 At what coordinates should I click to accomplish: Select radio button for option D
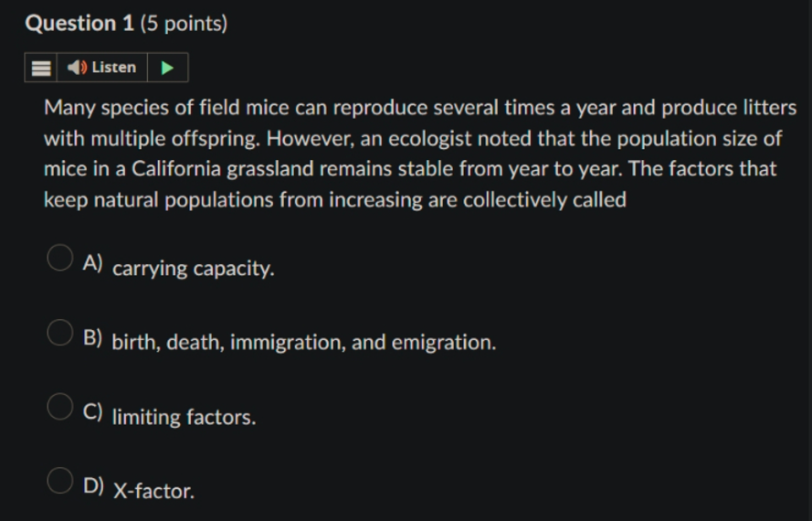(x=60, y=481)
